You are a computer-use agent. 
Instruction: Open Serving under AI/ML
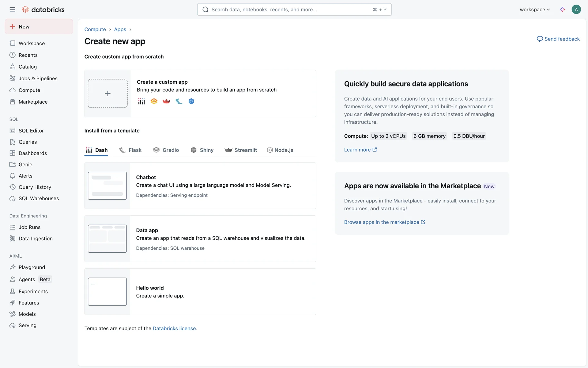[27, 325]
